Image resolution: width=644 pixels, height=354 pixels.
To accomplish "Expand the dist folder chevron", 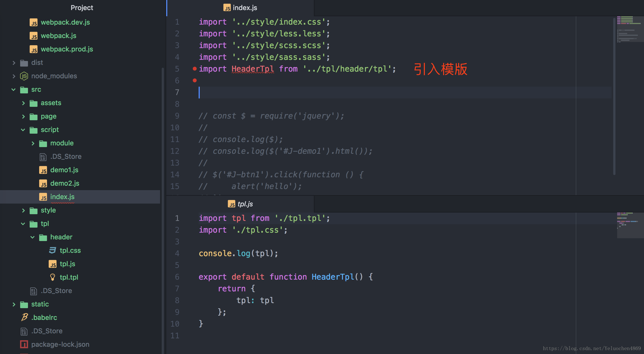I will (14, 63).
